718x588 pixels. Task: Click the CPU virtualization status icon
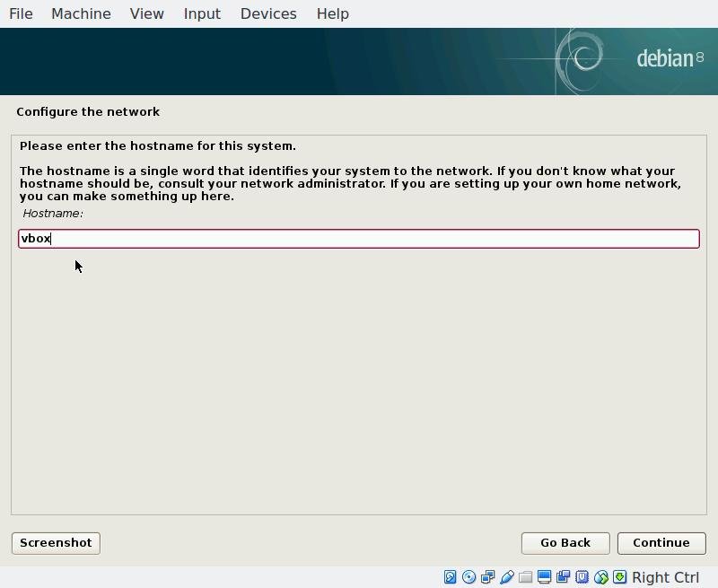coord(582,577)
